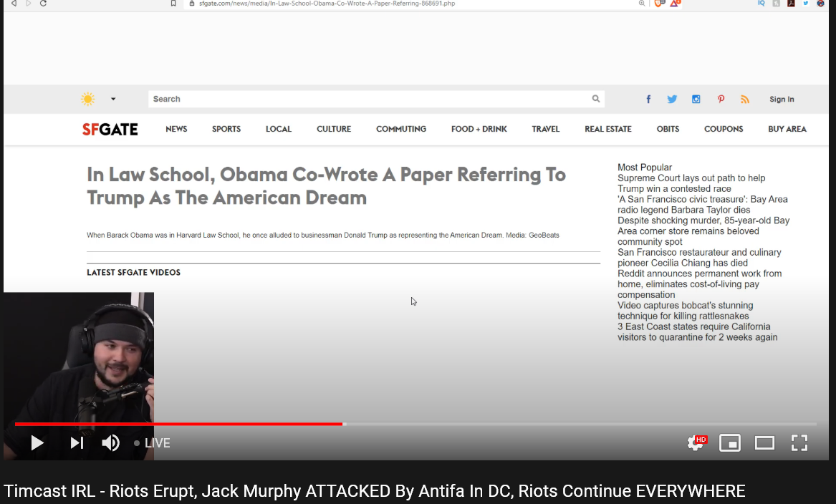The height and width of the screenshot is (504, 836).
Task: Toggle theater mode view
Action: point(764,442)
